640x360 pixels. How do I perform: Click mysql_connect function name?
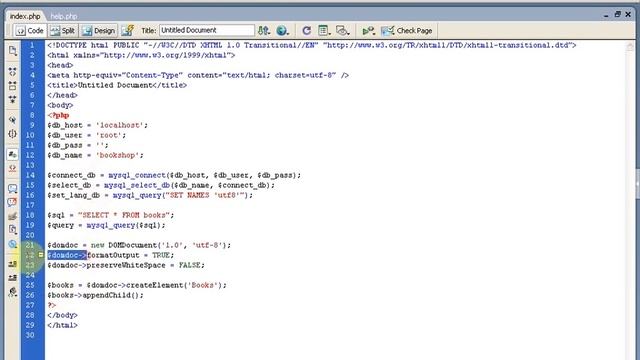[x=137, y=175]
